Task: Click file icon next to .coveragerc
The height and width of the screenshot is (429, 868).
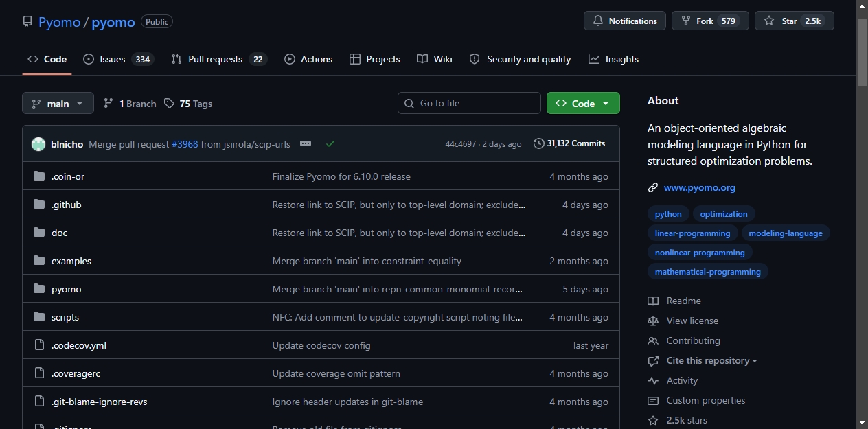Action: [39, 373]
